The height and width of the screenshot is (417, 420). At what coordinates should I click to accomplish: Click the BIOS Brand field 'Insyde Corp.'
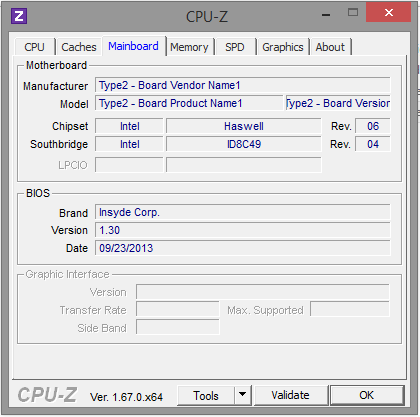click(x=243, y=212)
